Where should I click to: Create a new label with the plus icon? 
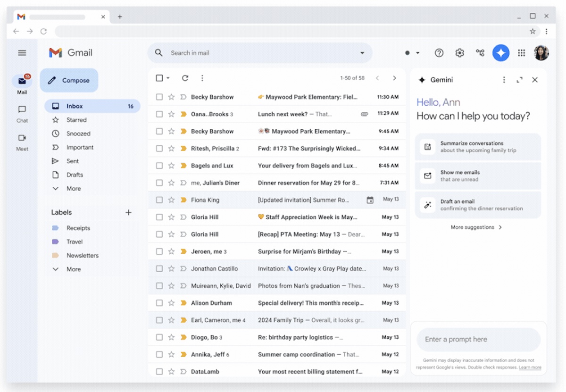point(128,212)
